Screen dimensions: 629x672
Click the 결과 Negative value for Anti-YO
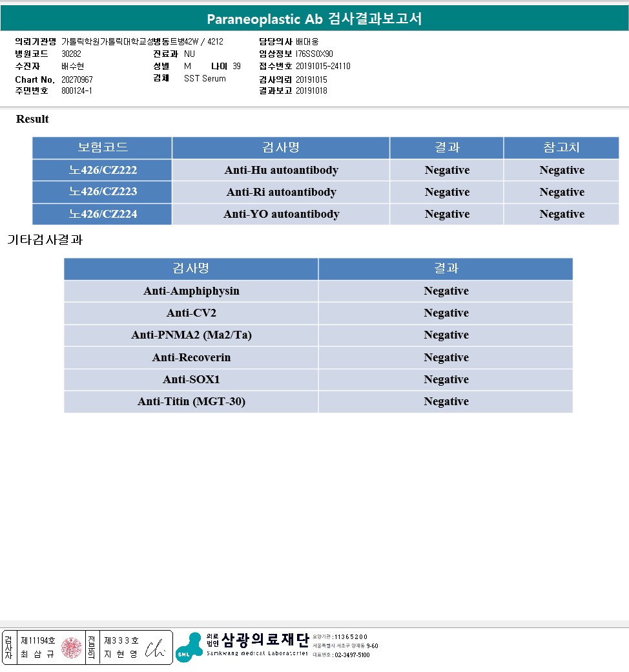(447, 214)
